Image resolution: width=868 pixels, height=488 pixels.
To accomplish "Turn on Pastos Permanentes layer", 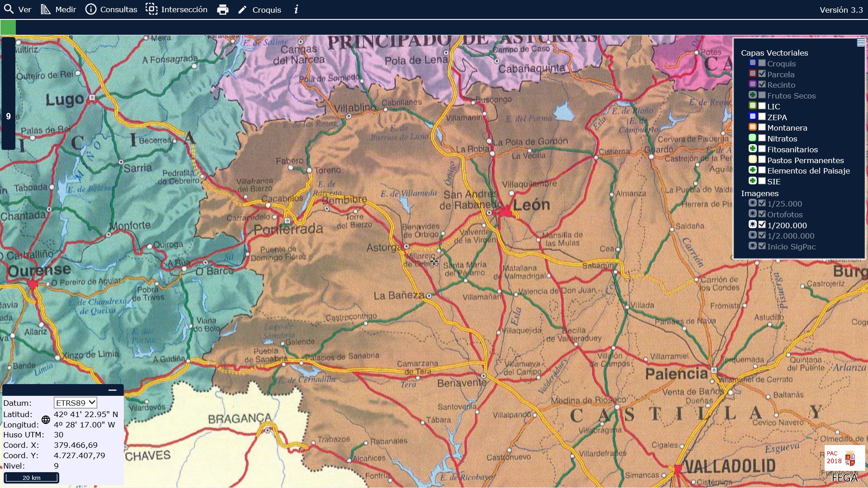I will (x=762, y=160).
